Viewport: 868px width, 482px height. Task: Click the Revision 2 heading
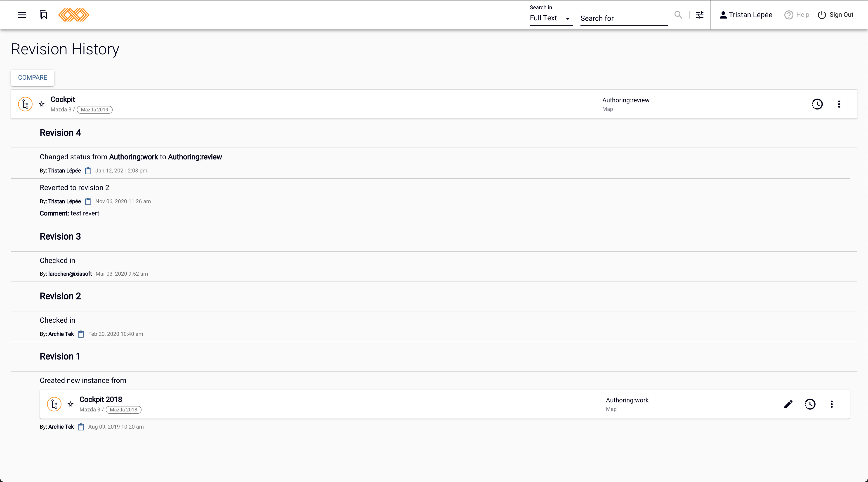point(60,296)
